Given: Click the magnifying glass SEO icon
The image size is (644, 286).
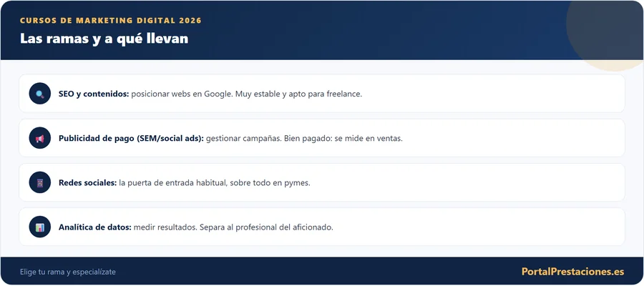Looking at the screenshot, I should pos(40,94).
